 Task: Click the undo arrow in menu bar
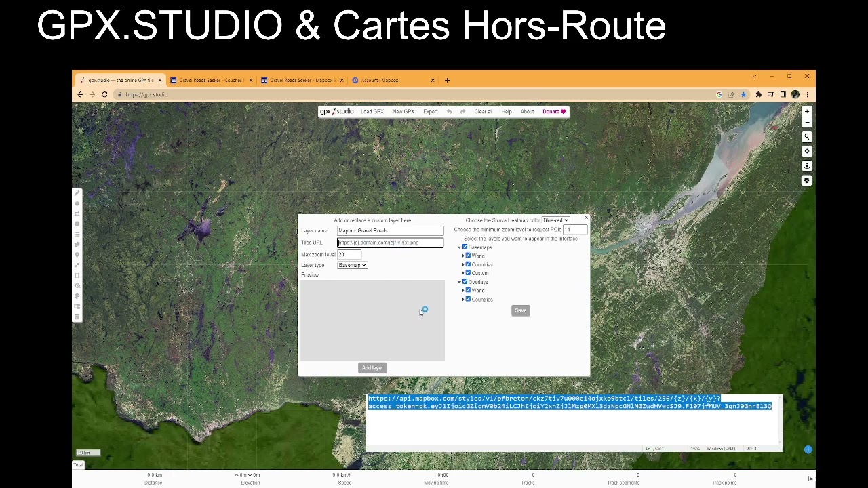coord(449,112)
